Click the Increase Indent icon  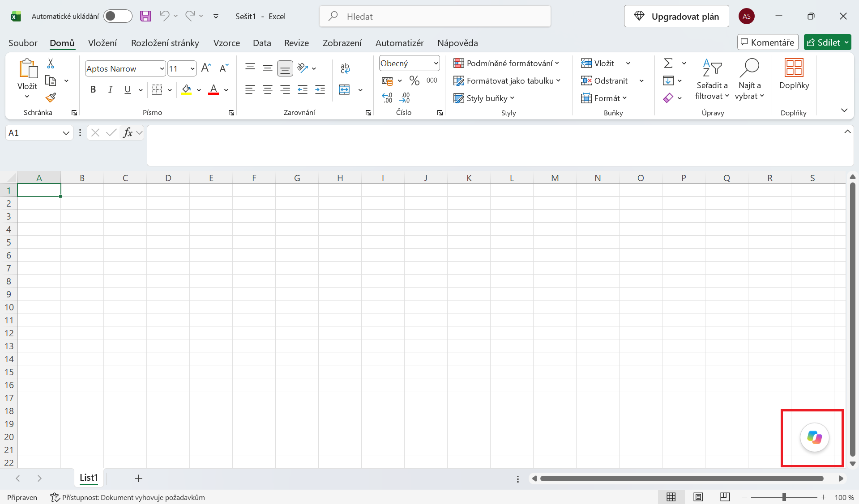320,90
